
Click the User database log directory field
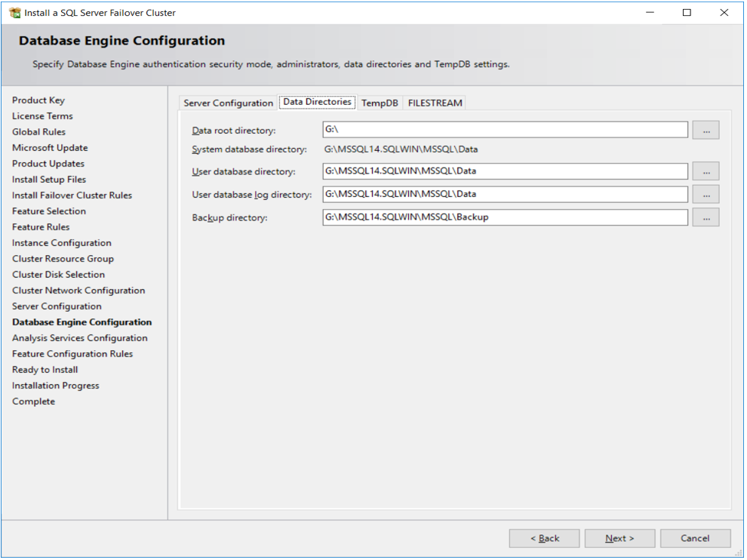[505, 194]
